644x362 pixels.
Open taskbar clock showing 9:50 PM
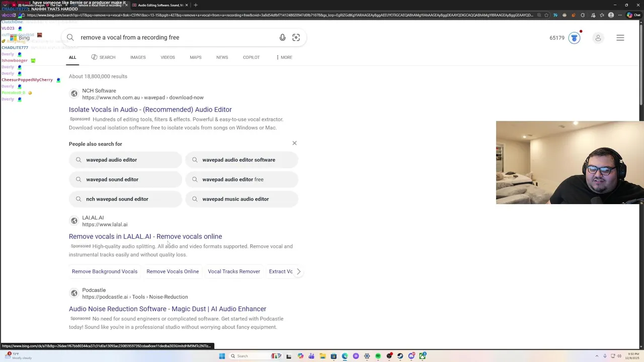[632, 356]
